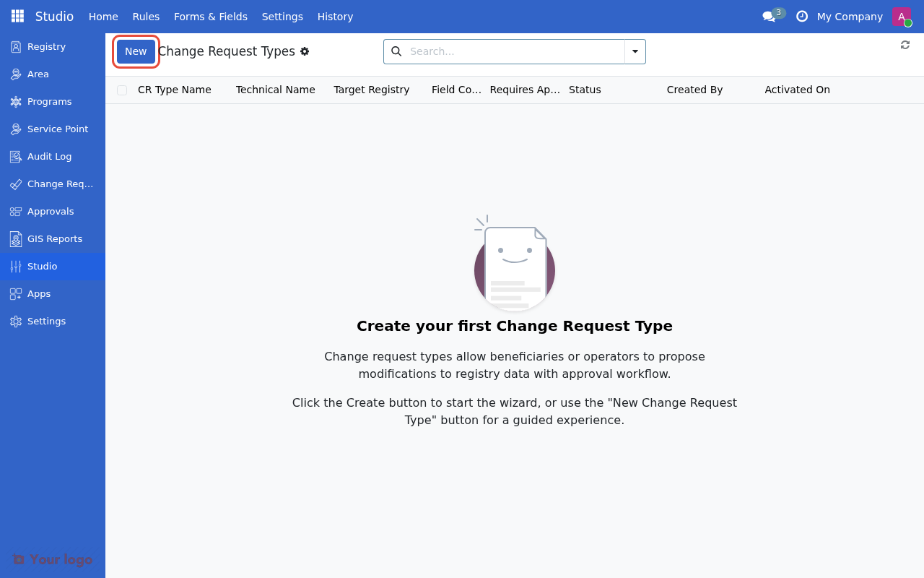
Task: Click the app launcher waffle icon
Action: [x=17, y=16]
